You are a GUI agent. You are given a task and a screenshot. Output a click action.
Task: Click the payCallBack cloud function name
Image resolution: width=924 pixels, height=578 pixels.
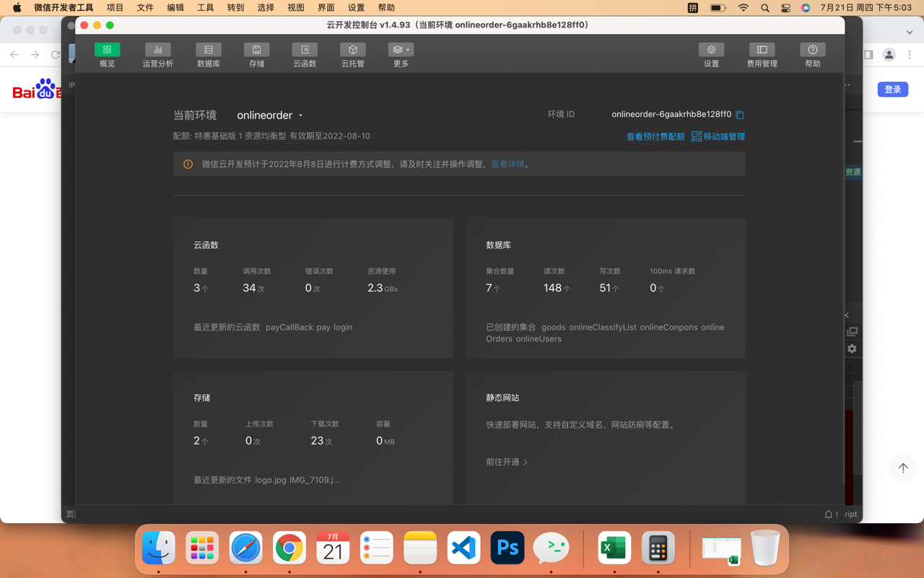pyautogui.click(x=289, y=327)
